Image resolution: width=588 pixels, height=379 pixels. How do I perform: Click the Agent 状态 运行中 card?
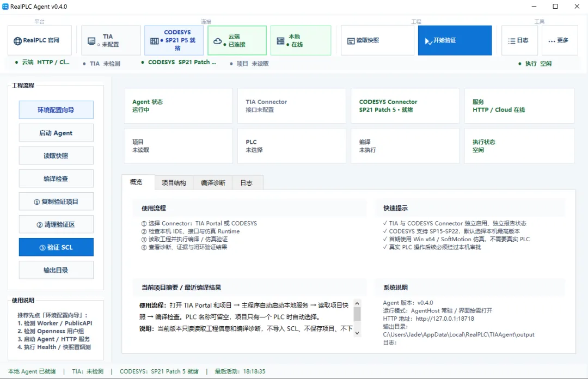(179, 106)
